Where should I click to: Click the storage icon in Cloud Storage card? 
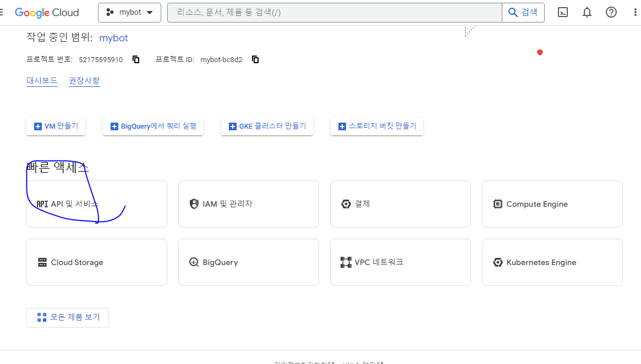[x=42, y=262]
